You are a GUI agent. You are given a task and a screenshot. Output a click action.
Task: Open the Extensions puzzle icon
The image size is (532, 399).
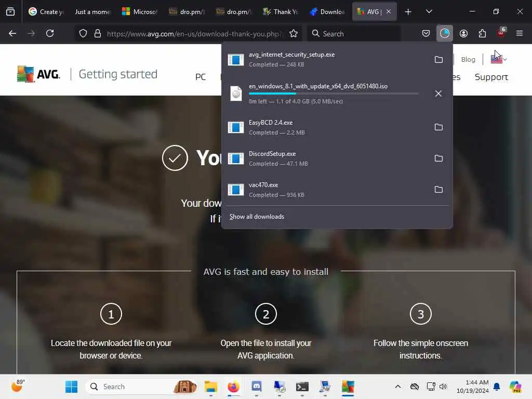(x=482, y=33)
